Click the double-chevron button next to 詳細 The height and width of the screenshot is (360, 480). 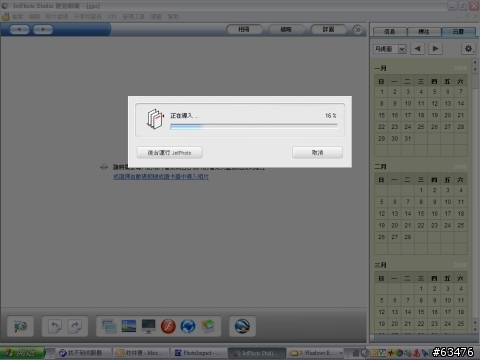coord(358,30)
